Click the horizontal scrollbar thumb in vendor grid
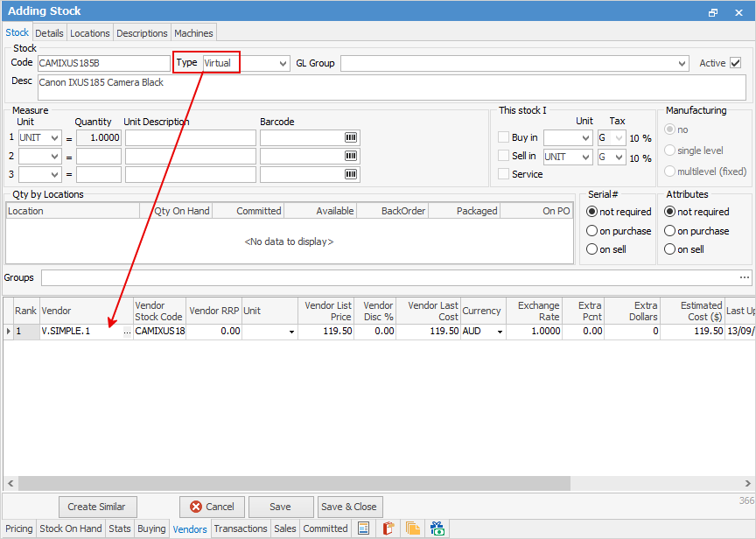The height and width of the screenshot is (539, 756). point(294,483)
